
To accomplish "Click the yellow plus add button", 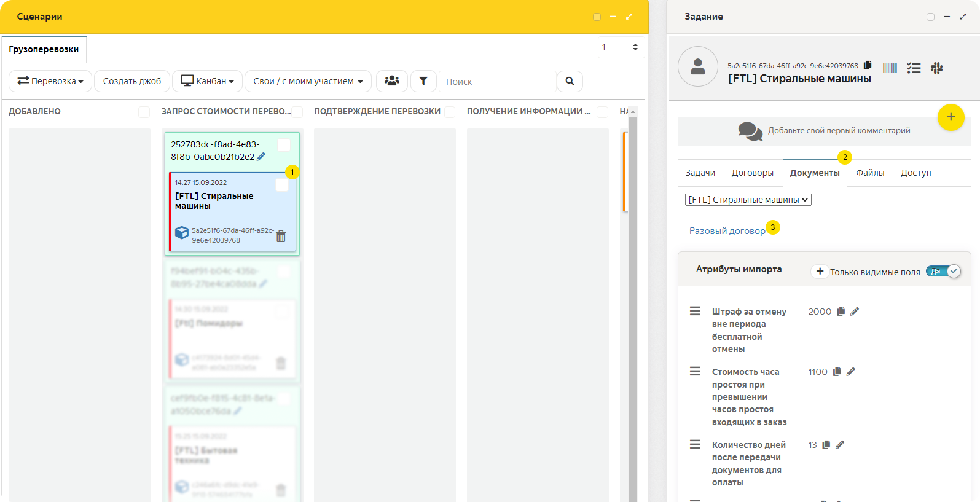I will tap(951, 117).
